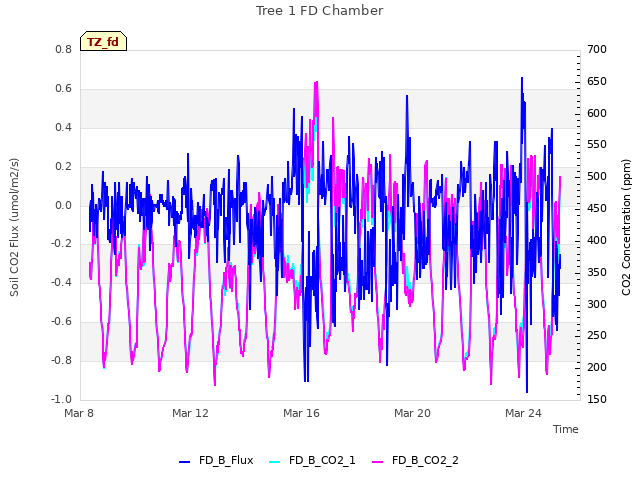Click the 300 right axis value
640x480 pixels.
597,304
